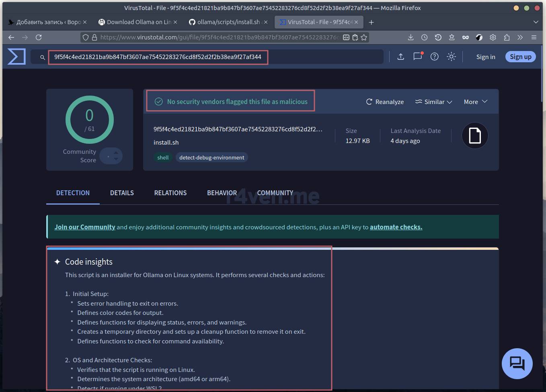Follow the automate checks link
The height and width of the screenshot is (392, 546).
pos(396,227)
